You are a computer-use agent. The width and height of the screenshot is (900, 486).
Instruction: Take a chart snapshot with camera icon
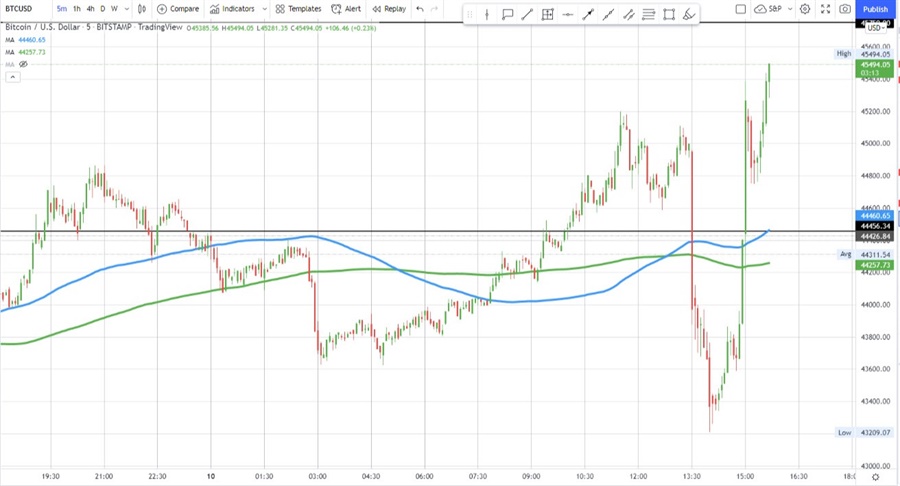(845, 9)
